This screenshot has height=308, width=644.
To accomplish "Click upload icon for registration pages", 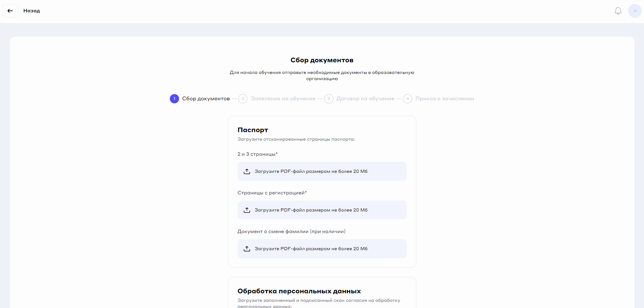I will click(247, 210).
